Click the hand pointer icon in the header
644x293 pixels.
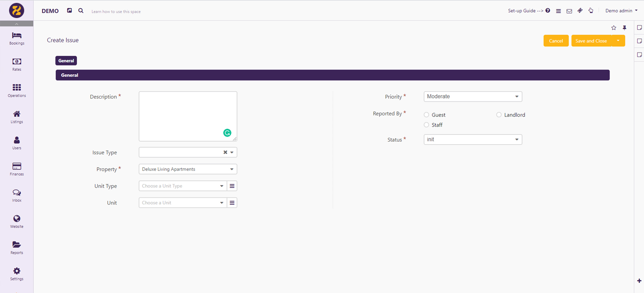(591, 11)
